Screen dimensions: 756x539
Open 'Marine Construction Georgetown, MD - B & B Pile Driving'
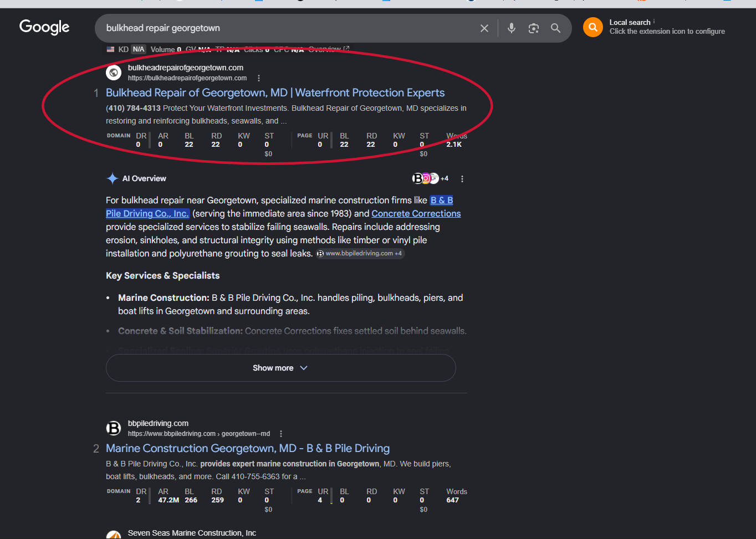point(248,448)
